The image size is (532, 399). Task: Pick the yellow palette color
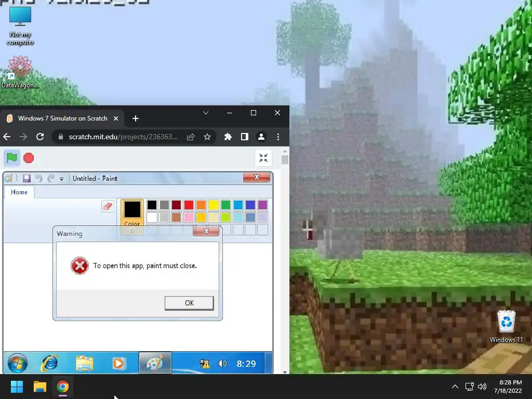213,205
